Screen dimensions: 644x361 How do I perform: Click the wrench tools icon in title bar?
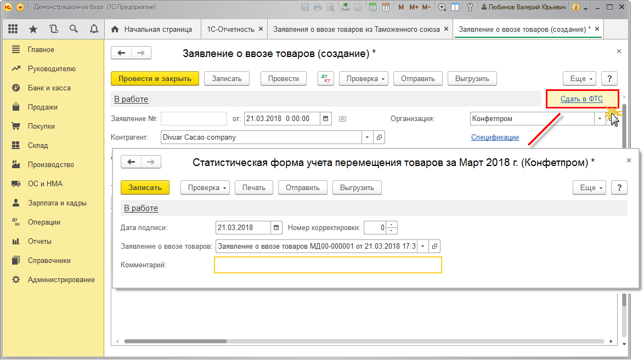(x=470, y=7)
